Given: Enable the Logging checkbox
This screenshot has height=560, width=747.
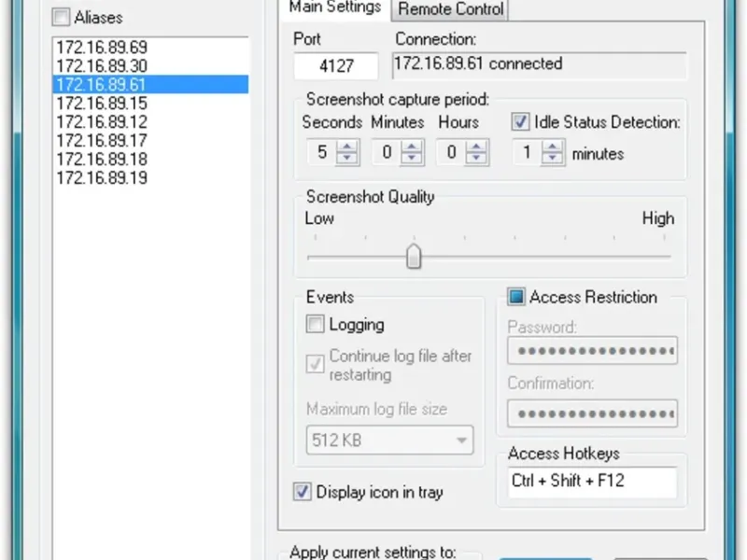Looking at the screenshot, I should click(x=315, y=324).
